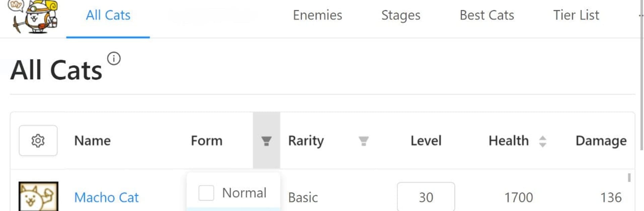Click the Macho Cat thumbnail image
Image resolution: width=644 pixels, height=211 pixels.
coord(38,197)
